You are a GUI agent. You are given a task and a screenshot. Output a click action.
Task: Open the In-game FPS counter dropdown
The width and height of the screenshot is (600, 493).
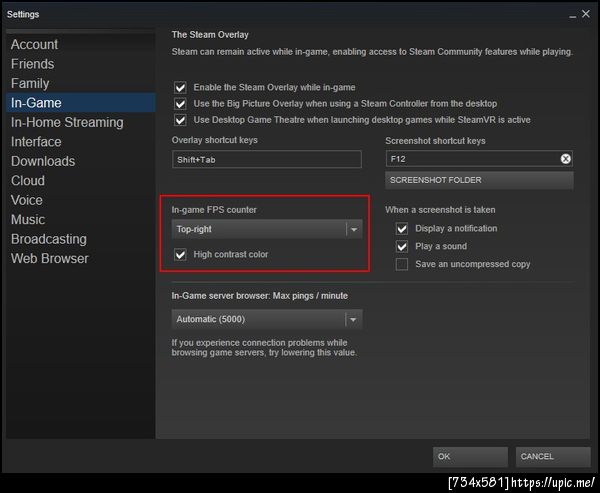[x=267, y=229]
